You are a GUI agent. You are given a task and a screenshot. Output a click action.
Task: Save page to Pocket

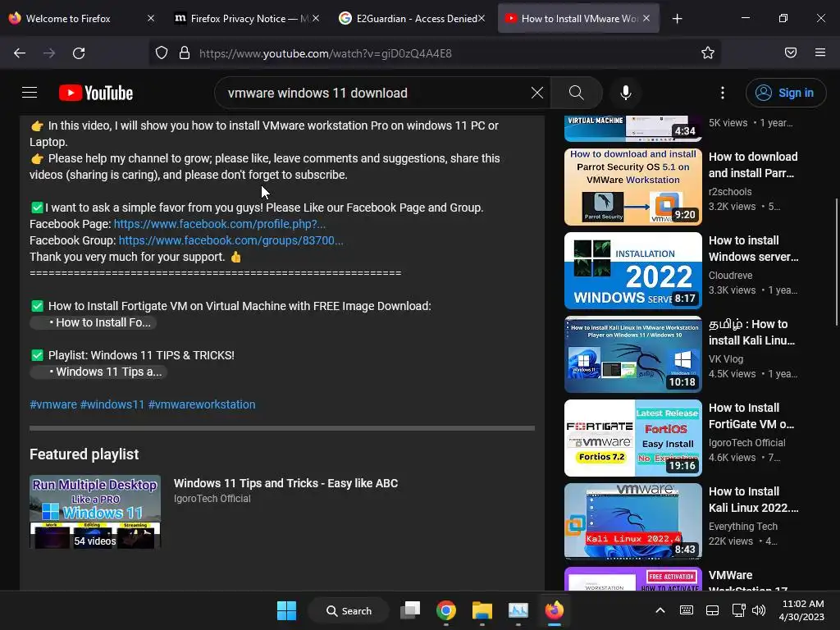(x=790, y=52)
